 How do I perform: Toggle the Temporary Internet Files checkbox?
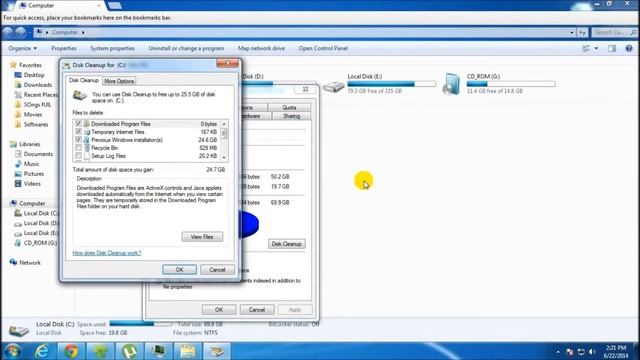78,132
